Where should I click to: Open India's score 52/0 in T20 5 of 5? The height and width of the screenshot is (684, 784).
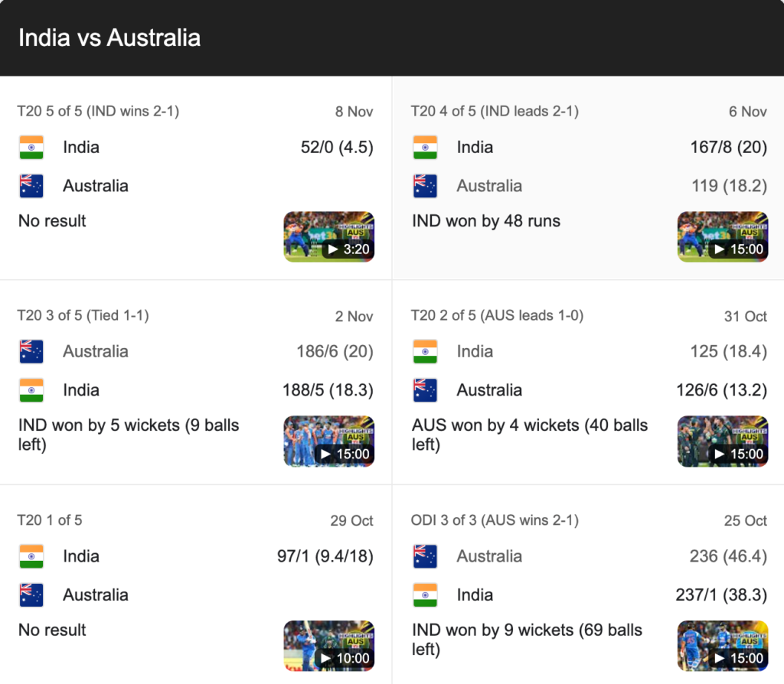point(338,147)
